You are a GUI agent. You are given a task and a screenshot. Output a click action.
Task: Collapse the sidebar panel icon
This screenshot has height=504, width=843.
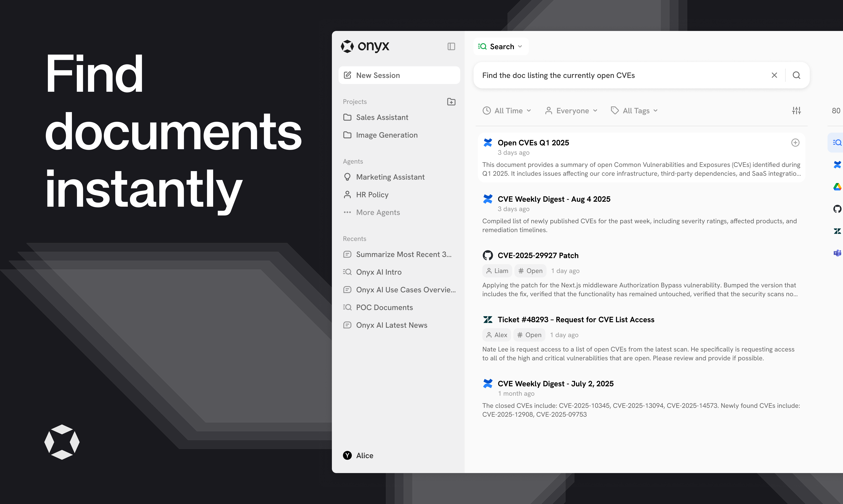pyautogui.click(x=451, y=47)
